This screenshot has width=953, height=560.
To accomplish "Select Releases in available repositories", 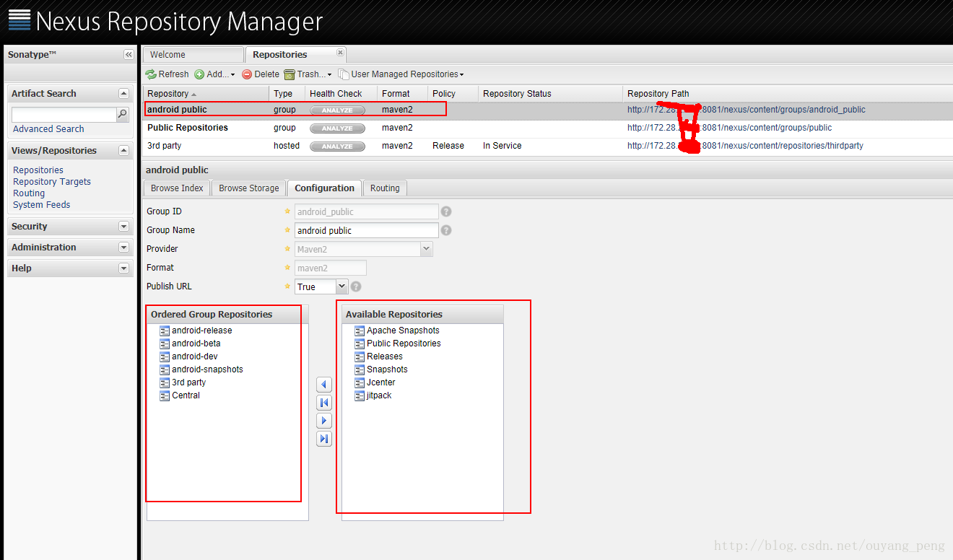I will (385, 356).
